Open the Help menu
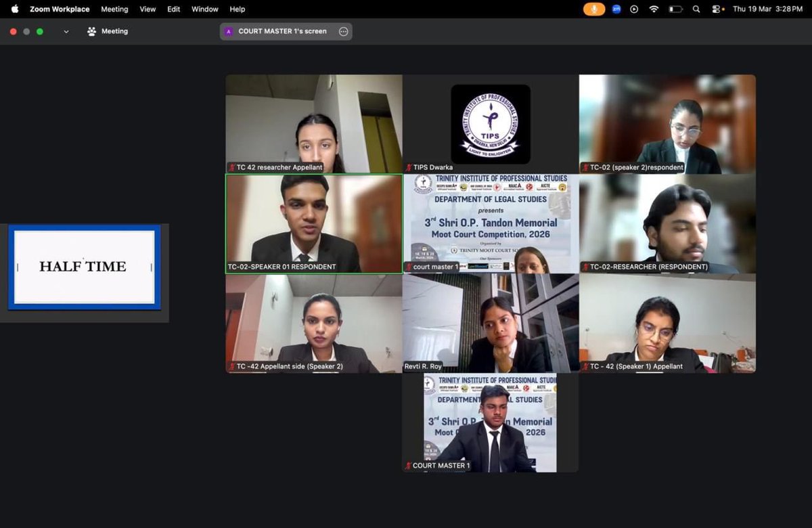The width and height of the screenshot is (812, 528). pos(238,9)
